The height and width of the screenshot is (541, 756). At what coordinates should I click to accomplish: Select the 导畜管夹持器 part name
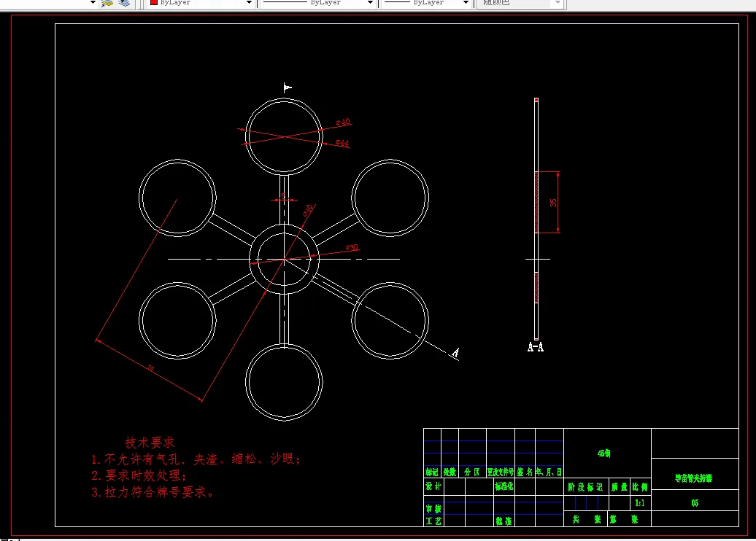pyautogui.click(x=694, y=478)
